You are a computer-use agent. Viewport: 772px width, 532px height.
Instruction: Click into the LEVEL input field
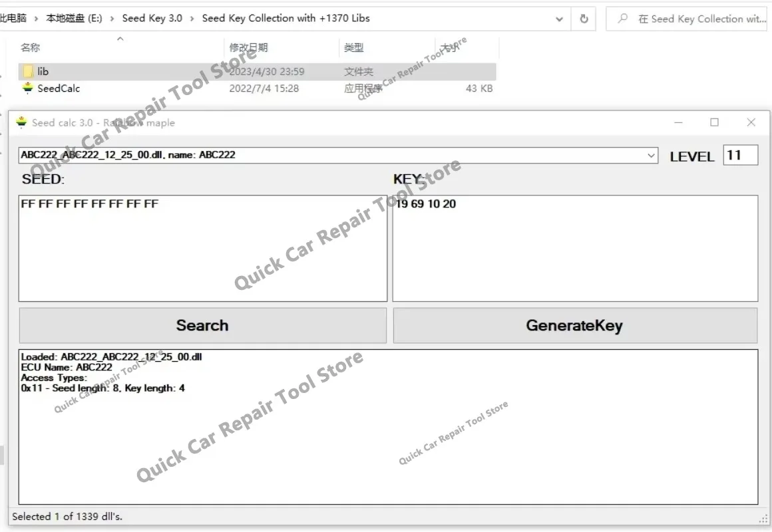(x=740, y=156)
